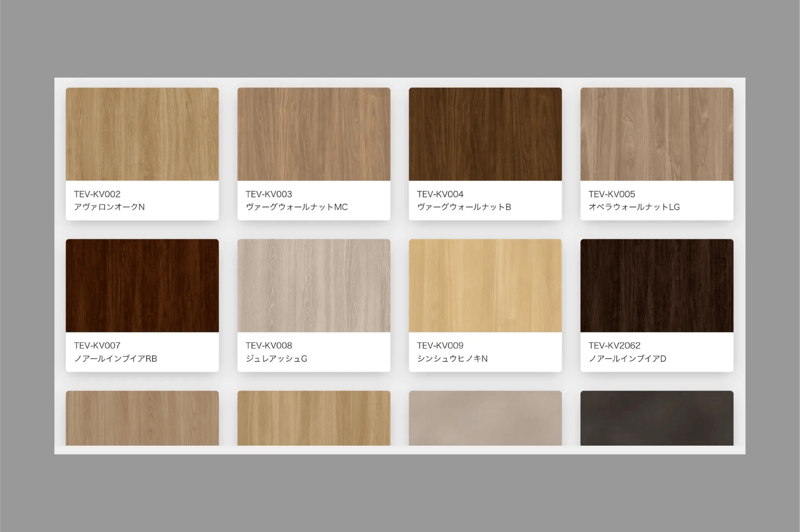Select the ノアールインブイアRB name text
This screenshot has width=800, height=532.
pyautogui.click(x=116, y=358)
